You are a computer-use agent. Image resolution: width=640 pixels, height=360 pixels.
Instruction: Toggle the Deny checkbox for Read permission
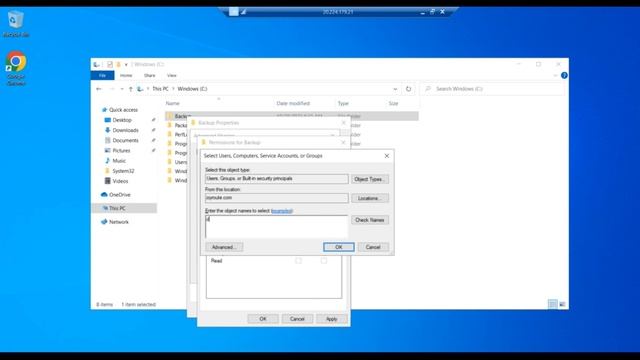tap(324, 260)
